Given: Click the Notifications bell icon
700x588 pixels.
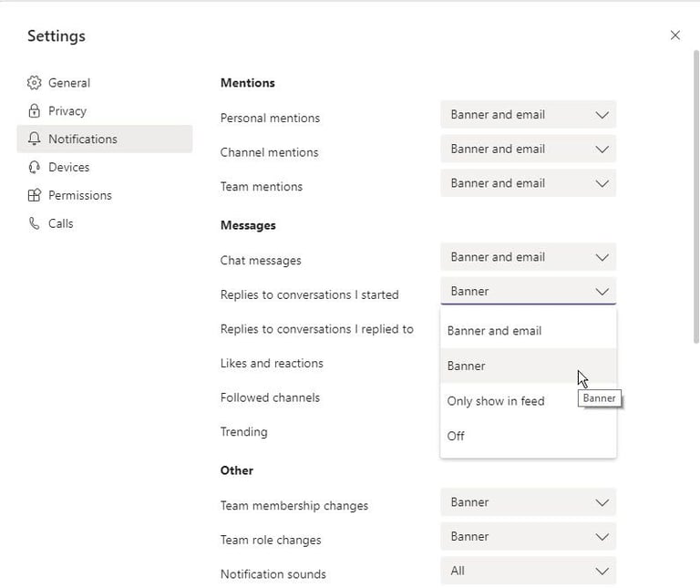Looking at the screenshot, I should [35, 139].
